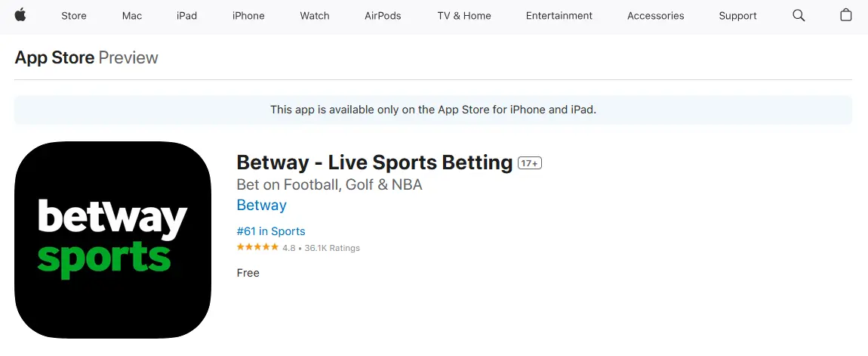Select iPad in the navigation bar
Image resolution: width=868 pixels, height=356 pixels.
click(x=186, y=16)
